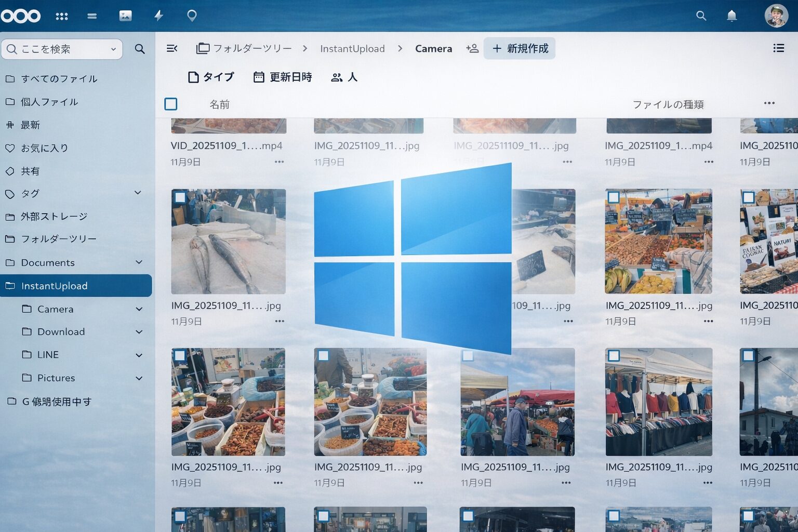Expand the Camera folder in sidebar
The width and height of the screenshot is (798, 532).
click(x=139, y=309)
